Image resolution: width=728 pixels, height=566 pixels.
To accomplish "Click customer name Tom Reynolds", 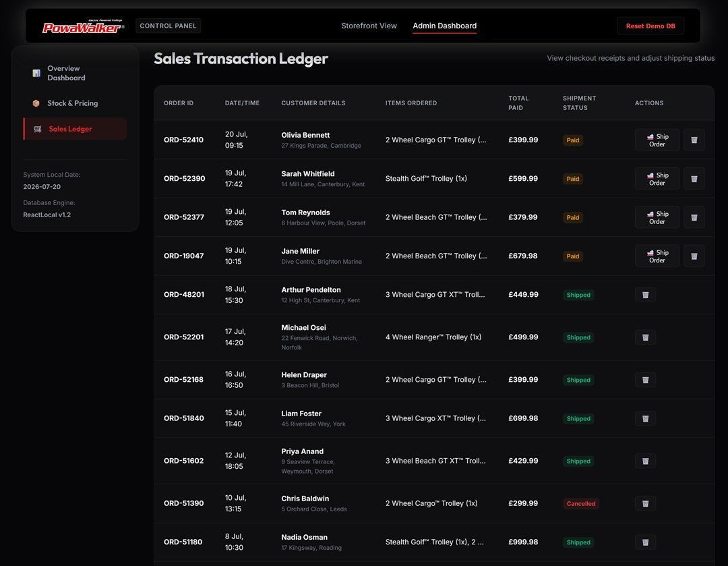I will tap(305, 212).
